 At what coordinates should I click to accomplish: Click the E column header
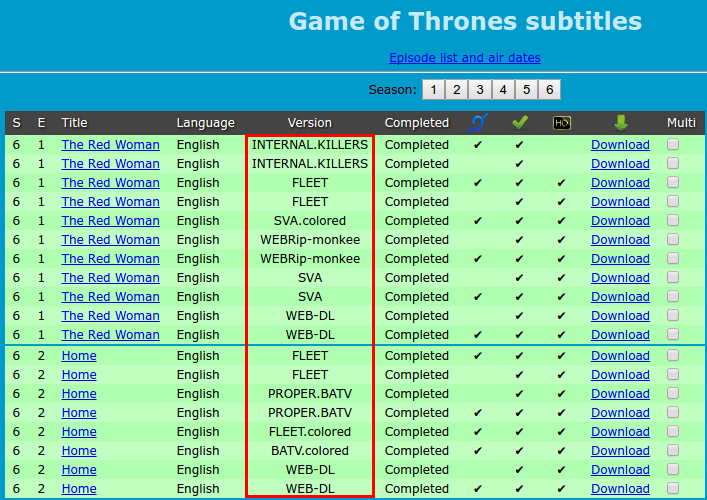(x=41, y=123)
